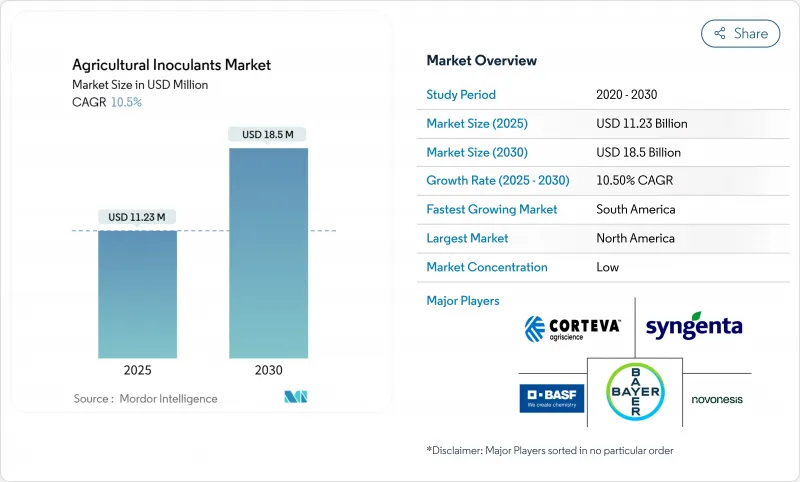800x482 pixels.
Task: Click the BASF logo
Action: point(551,398)
